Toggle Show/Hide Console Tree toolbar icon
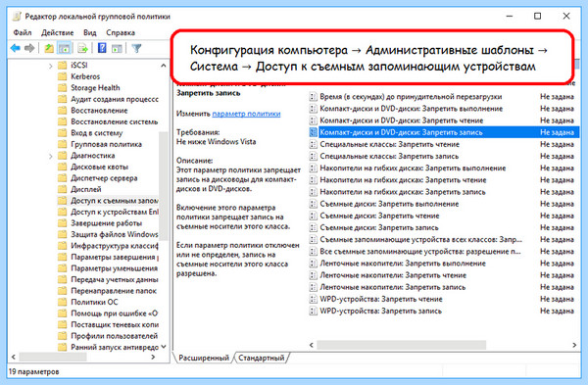 [x=64, y=48]
